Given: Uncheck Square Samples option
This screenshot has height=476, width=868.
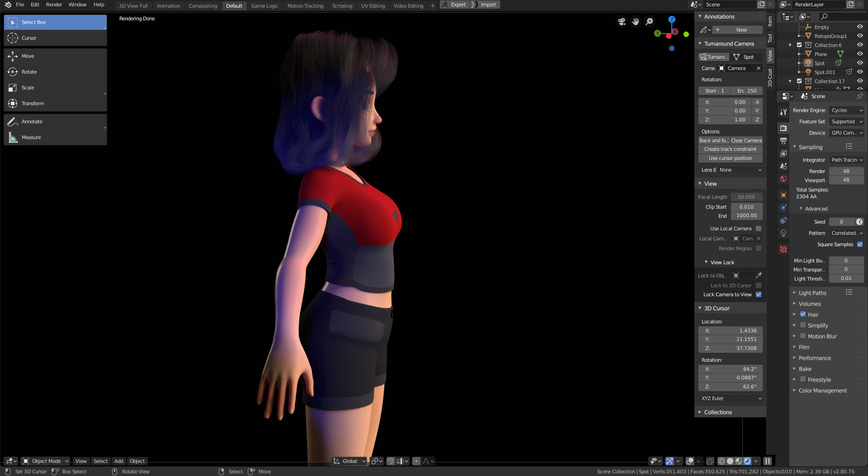Looking at the screenshot, I should pos(860,244).
